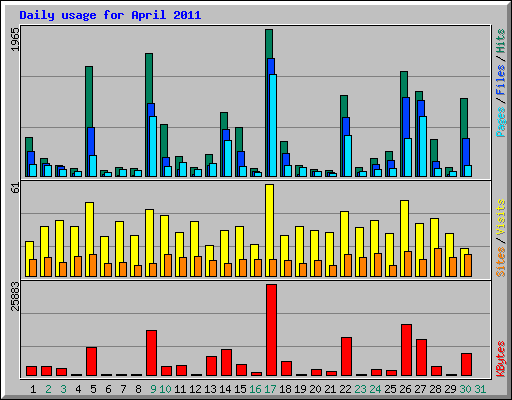Screen dimensions: 512x400
Task: Click the Visits legend label
Action: (x=500, y=217)
